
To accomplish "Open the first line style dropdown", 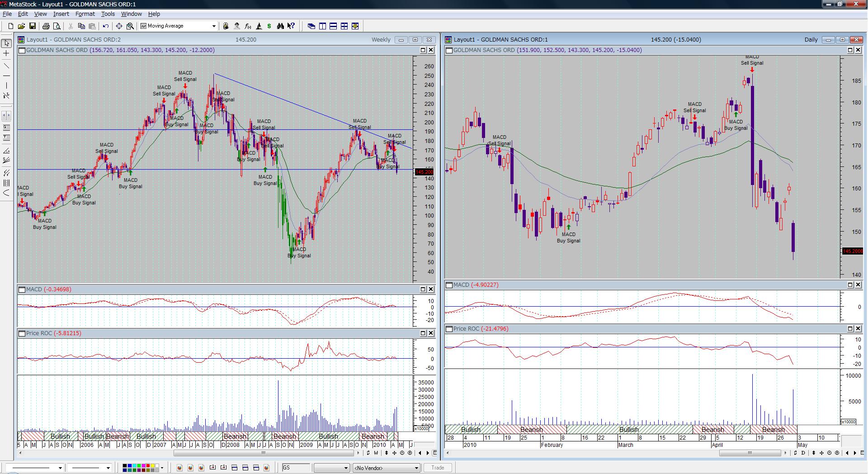I will pos(60,468).
